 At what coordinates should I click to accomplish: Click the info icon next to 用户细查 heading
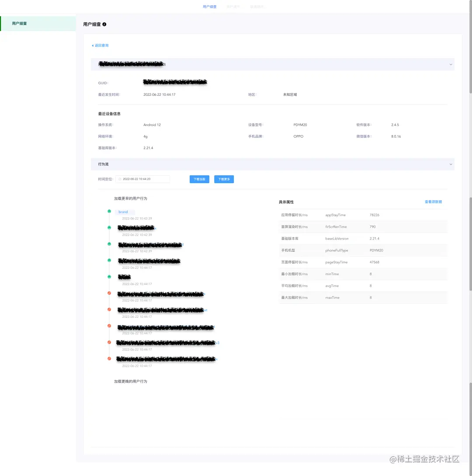point(104,24)
